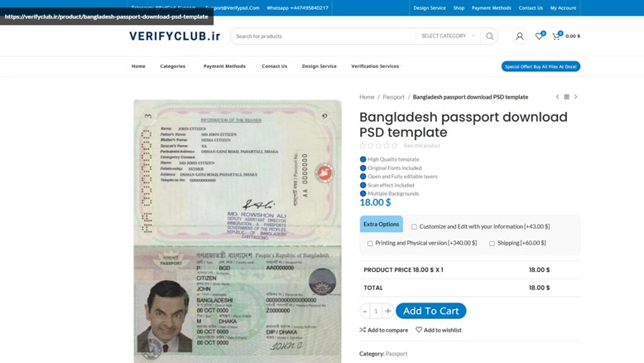Go to next product arrow

pos(576,97)
